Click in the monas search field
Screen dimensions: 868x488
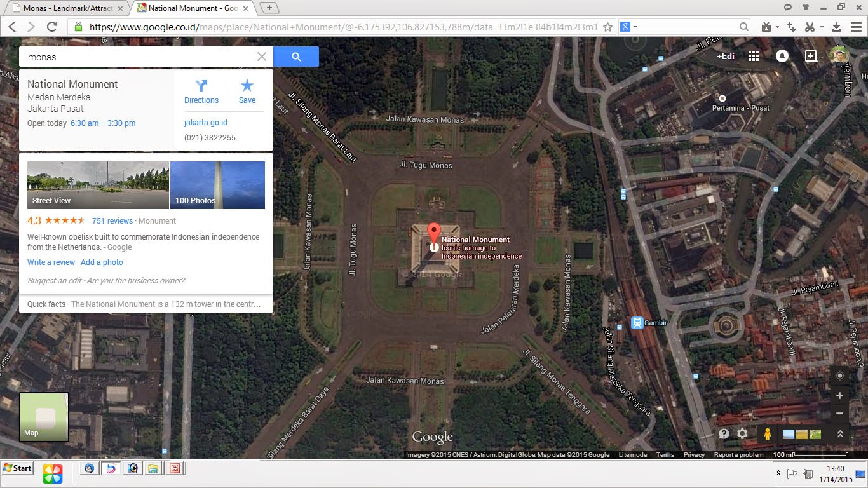pos(137,57)
